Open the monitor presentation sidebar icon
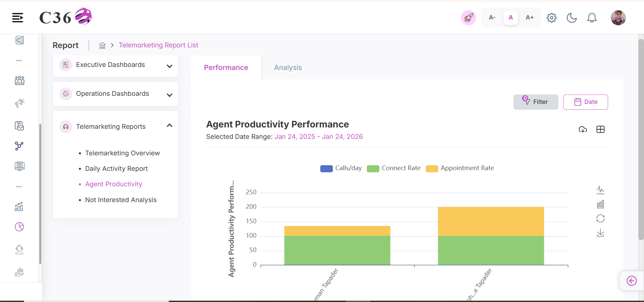644x302 pixels. point(19,166)
